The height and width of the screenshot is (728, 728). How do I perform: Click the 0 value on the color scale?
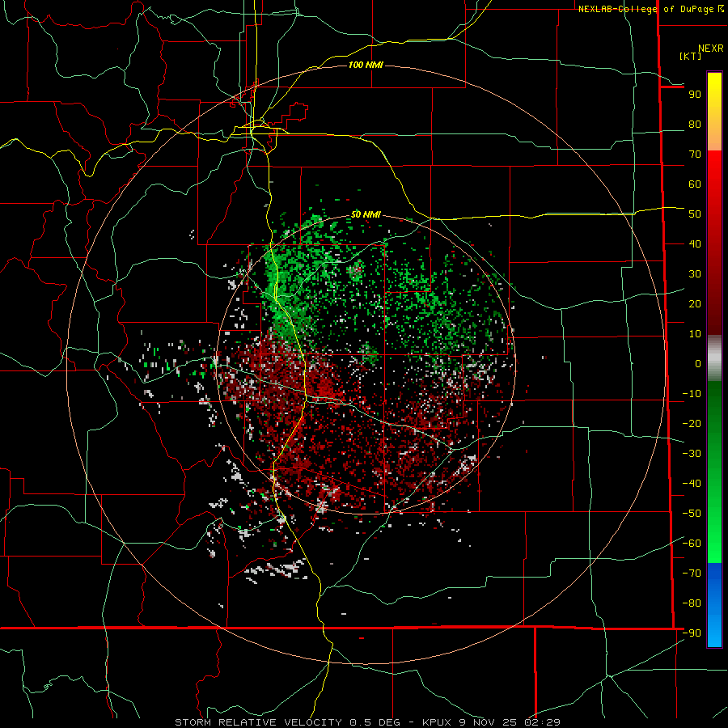698,364
